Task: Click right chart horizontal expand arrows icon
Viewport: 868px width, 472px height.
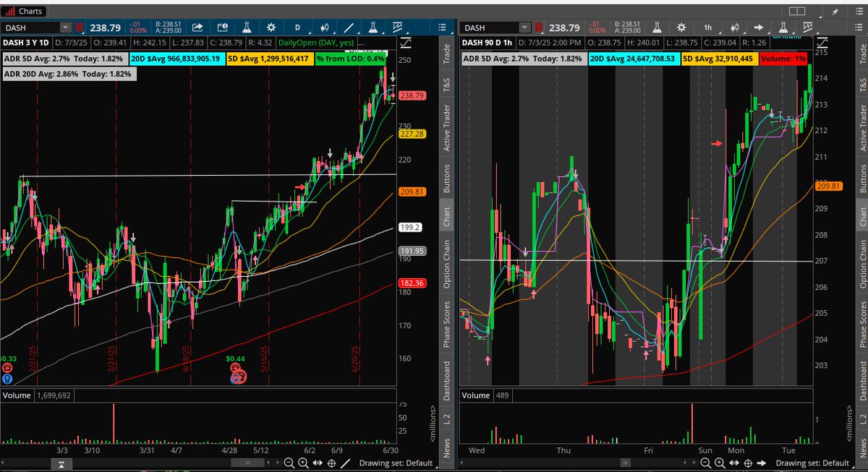Action: [x=733, y=463]
